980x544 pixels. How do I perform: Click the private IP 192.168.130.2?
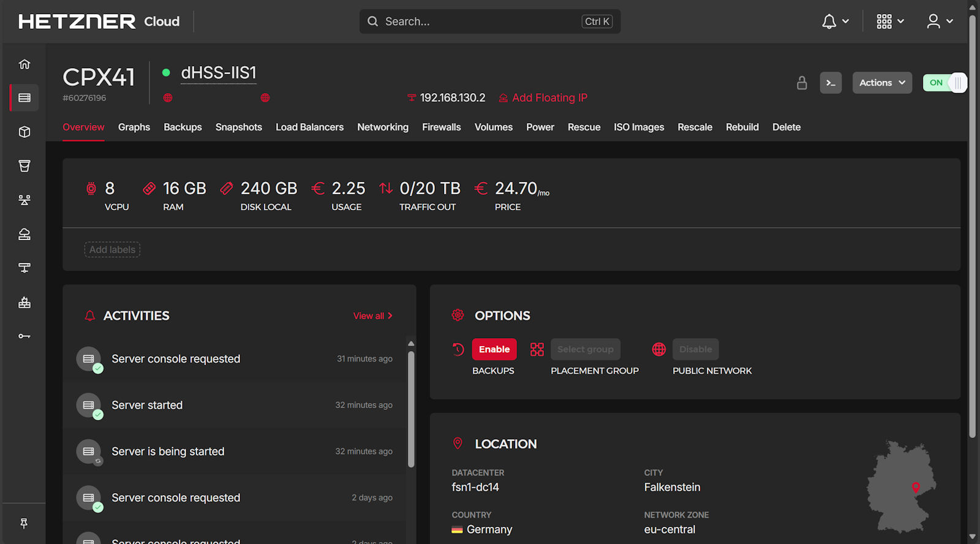pos(453,98)
